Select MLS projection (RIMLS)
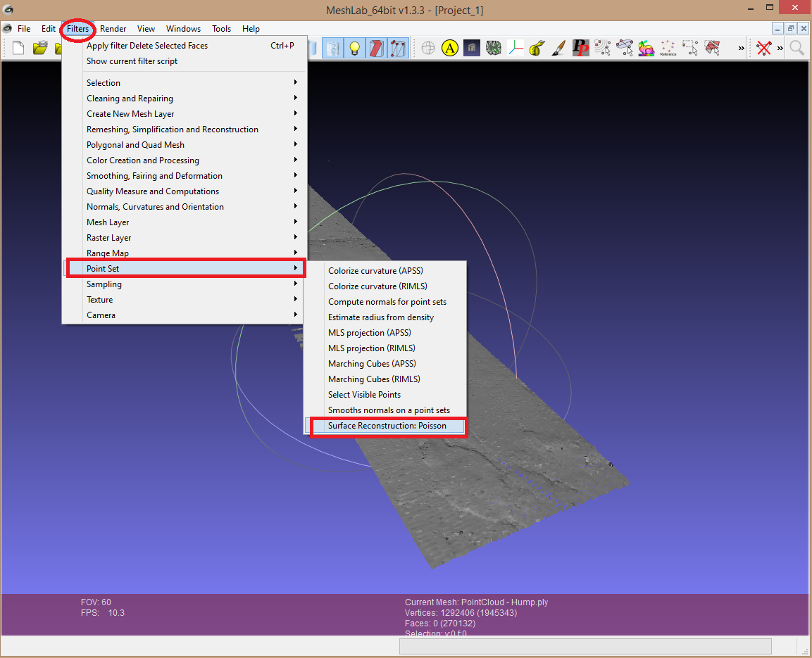This screenshot has height=658, width=812. click(x=385, y=348)
